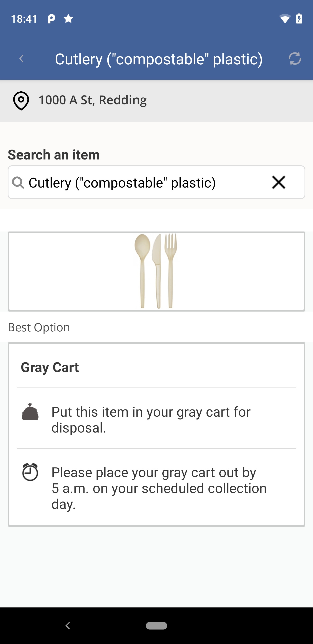
Task: Tap the Gray Cart heading
Action: click(x=50, y=367)
